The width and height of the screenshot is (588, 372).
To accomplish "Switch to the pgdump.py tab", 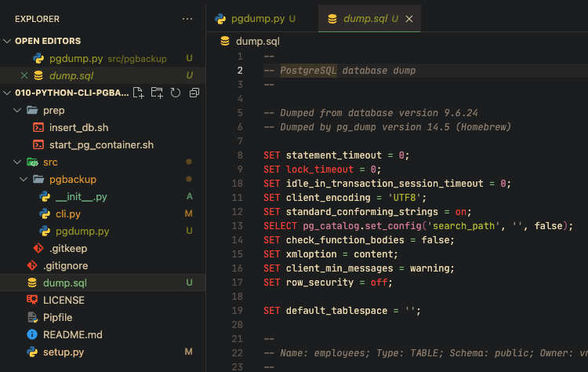I will click(256, 18).
